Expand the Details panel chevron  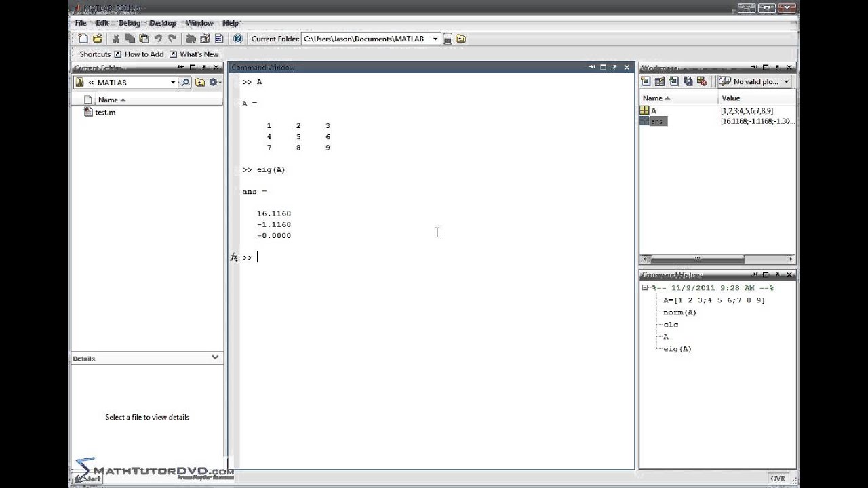[215, 357]
